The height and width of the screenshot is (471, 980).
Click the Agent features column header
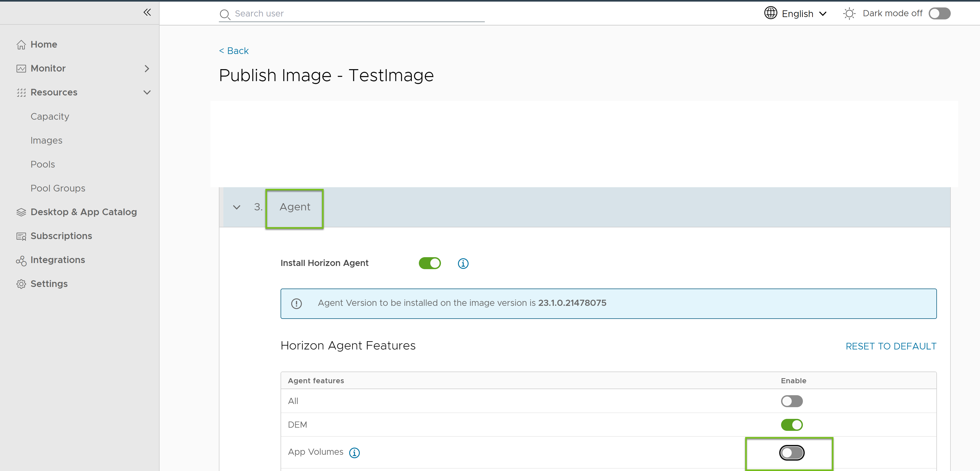point(316,381)
